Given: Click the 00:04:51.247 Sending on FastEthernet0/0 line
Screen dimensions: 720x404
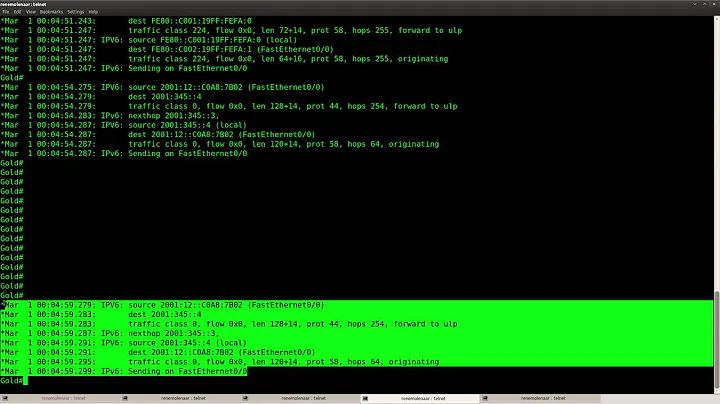Looking at the screenshot, I should coord(124,68).
